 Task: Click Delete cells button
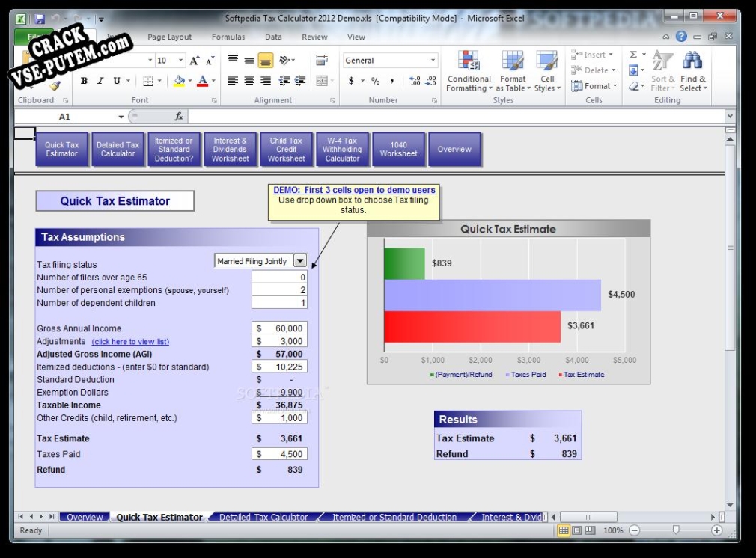[x=593, y=70]
